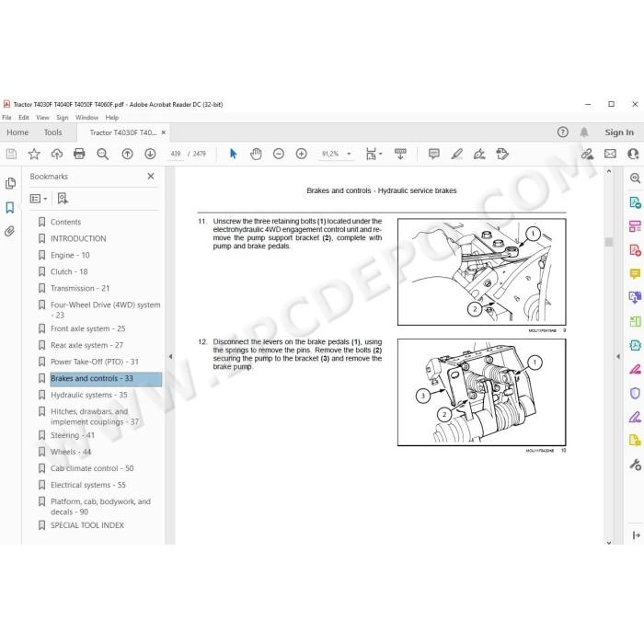Open the INTRODUCTION bookmark
Screen dimensions: 644x644
(x=78, y=238)
